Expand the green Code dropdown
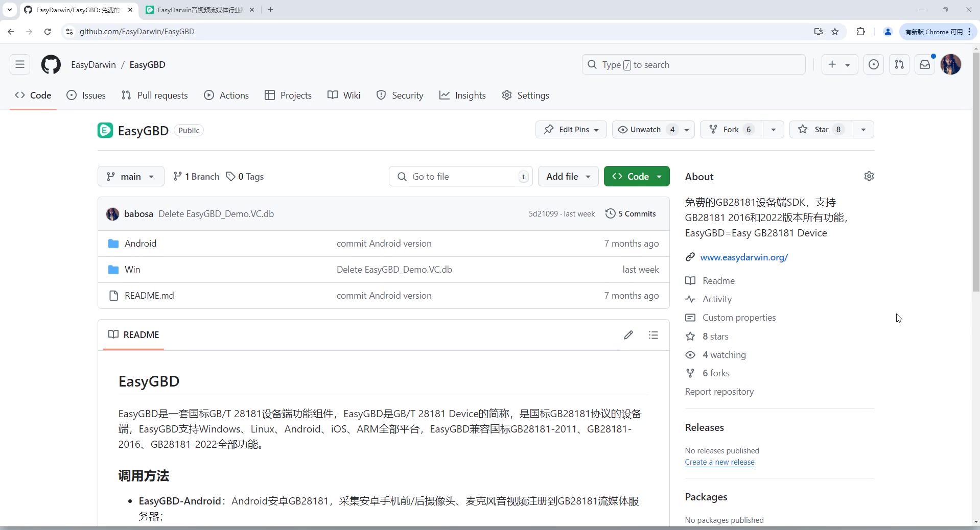Viewport: 980px width, 530px height. (x=637, y=177)
